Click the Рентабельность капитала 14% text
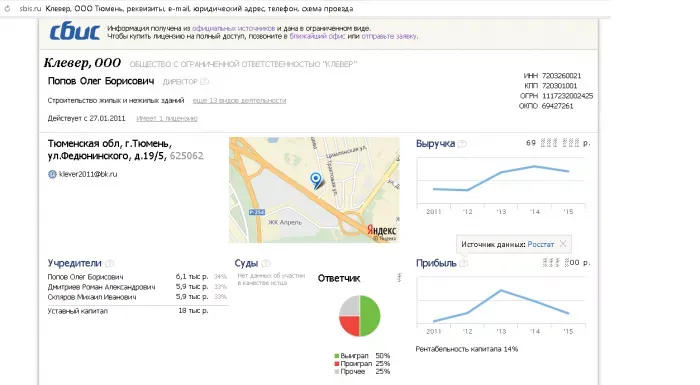The height and width of the screenshot is (385, 700). [x=467, y=349]
